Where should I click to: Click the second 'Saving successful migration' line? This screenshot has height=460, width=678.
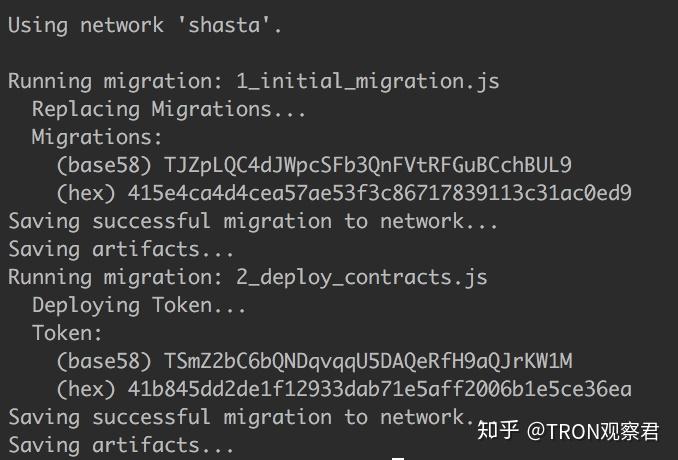point(240,417)
